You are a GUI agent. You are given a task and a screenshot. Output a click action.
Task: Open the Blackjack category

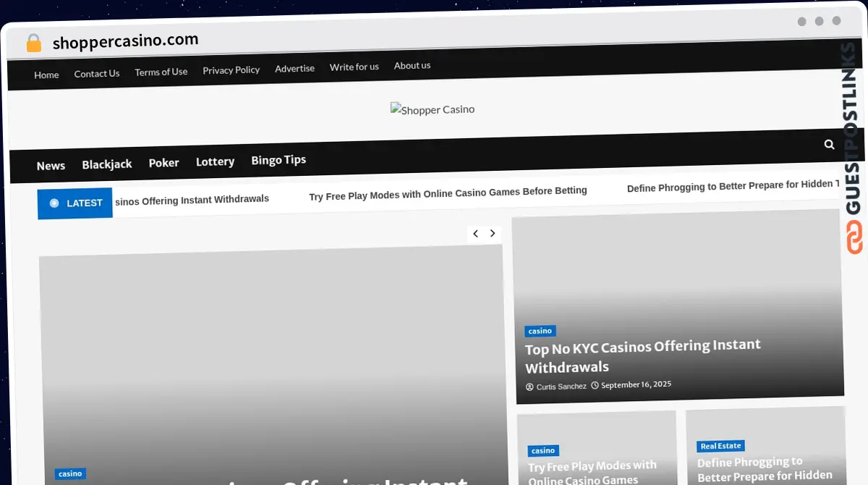[107, 164]
